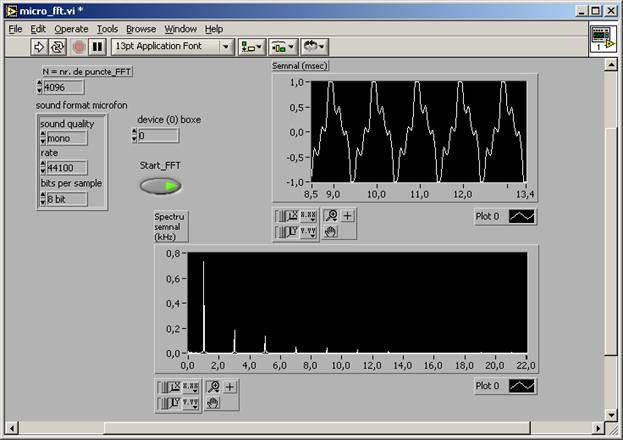
Task: Open the Browse menu
Action: [140, 29]
